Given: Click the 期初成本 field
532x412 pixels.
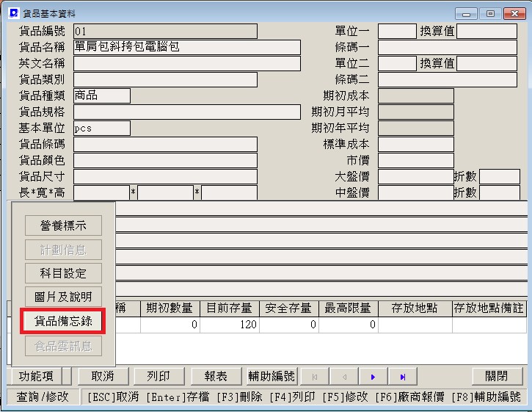Looking at the screenshot, I should click(416, 95).
